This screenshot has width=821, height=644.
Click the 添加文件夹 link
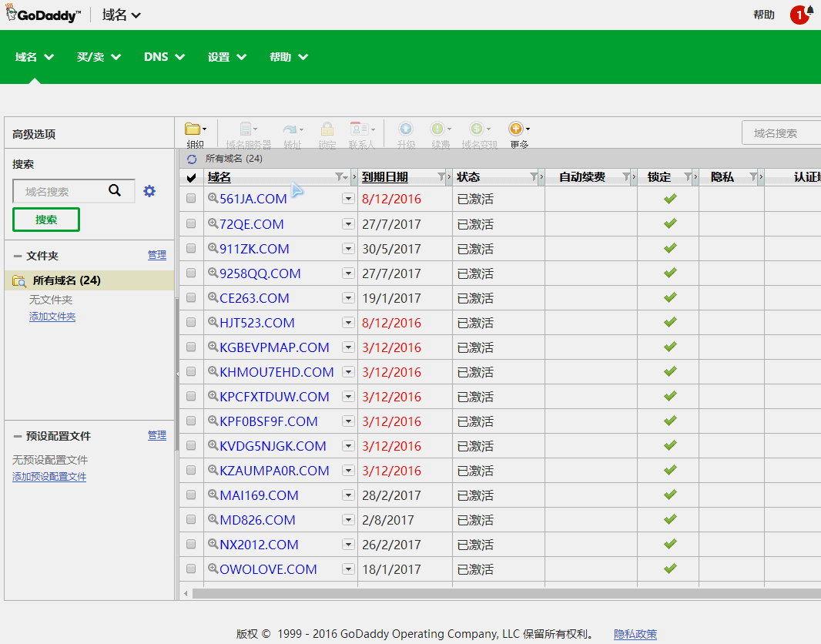coord(52,317)
